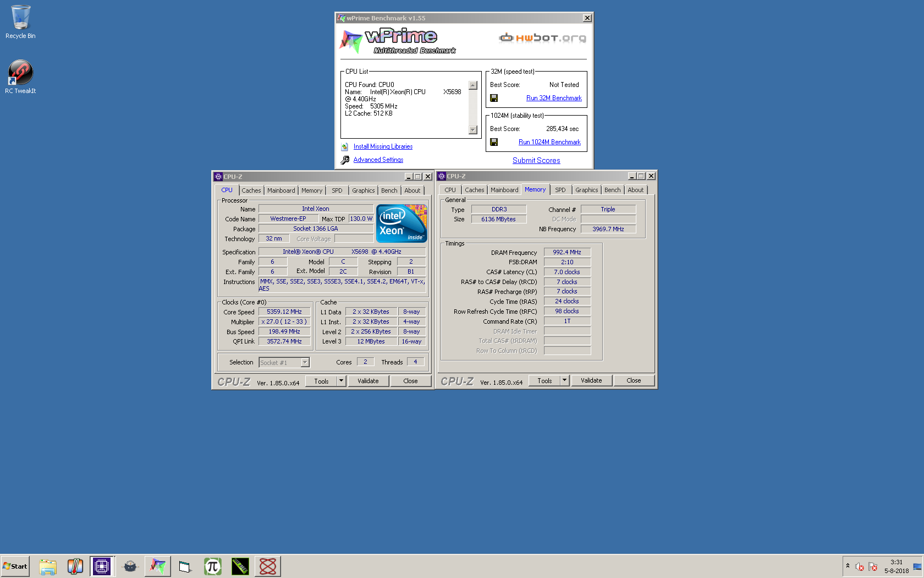Click the show desktop monitor icon in tray

pos(917,566)
